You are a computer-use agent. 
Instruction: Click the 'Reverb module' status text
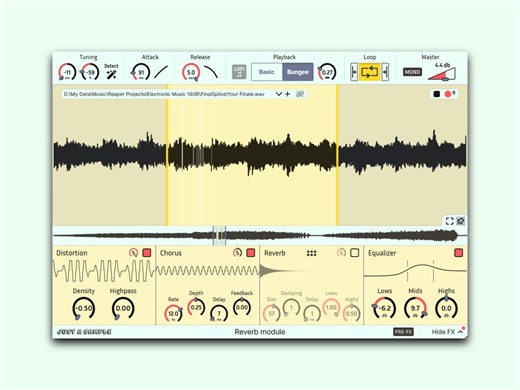pyautogui.click(x=260, y=332)
